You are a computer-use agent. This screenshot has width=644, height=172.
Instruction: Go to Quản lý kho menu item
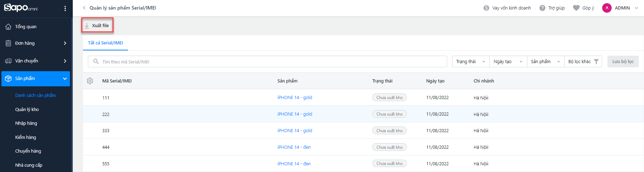pos(27,109)
